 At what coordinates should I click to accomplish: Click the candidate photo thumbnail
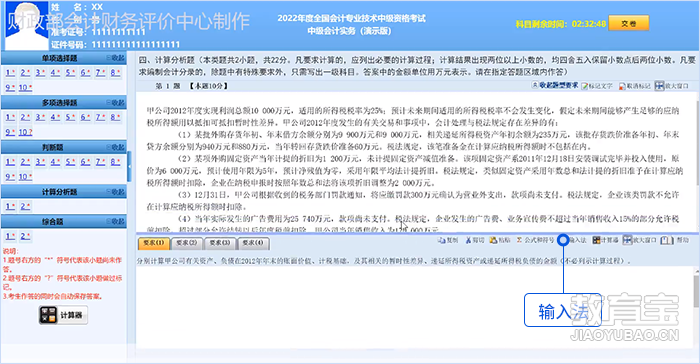(x=26, y=26)
